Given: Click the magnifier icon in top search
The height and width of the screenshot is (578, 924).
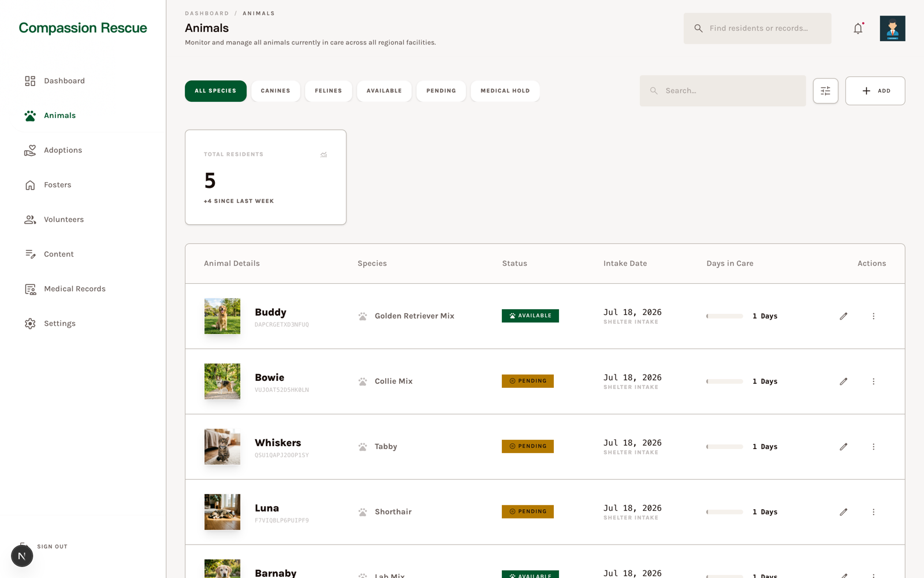Looking at the screenshot, I should tap(698, 28).
